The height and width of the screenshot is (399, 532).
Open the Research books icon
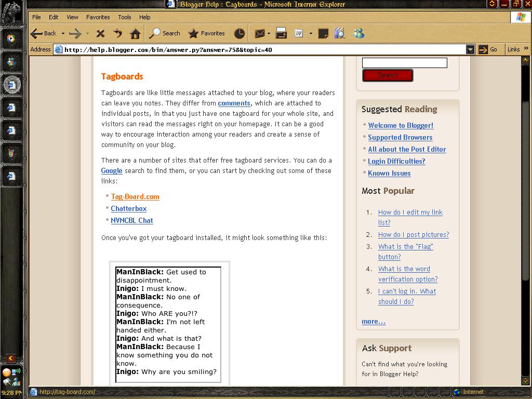coord(340,33)
